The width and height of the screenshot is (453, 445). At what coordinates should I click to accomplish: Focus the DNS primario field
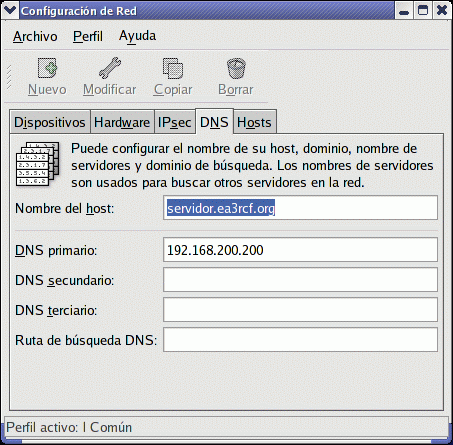coord(300,249)
